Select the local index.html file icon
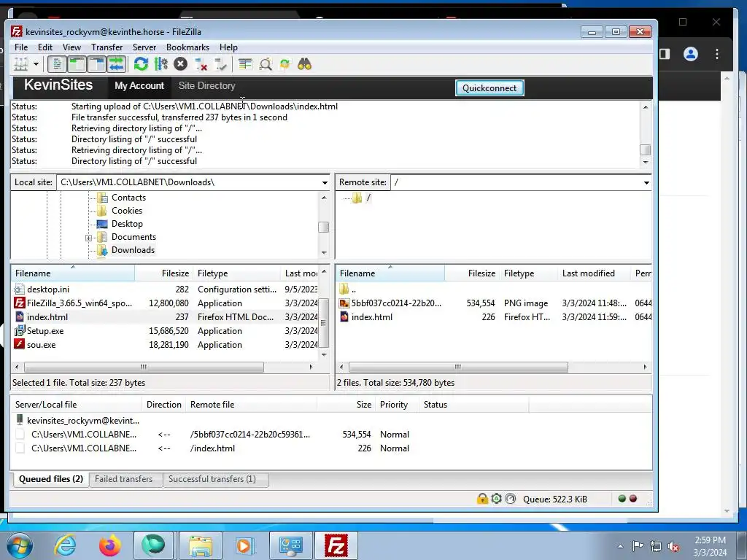The height and width of the screenshot is (560, 747). [19, 316]
